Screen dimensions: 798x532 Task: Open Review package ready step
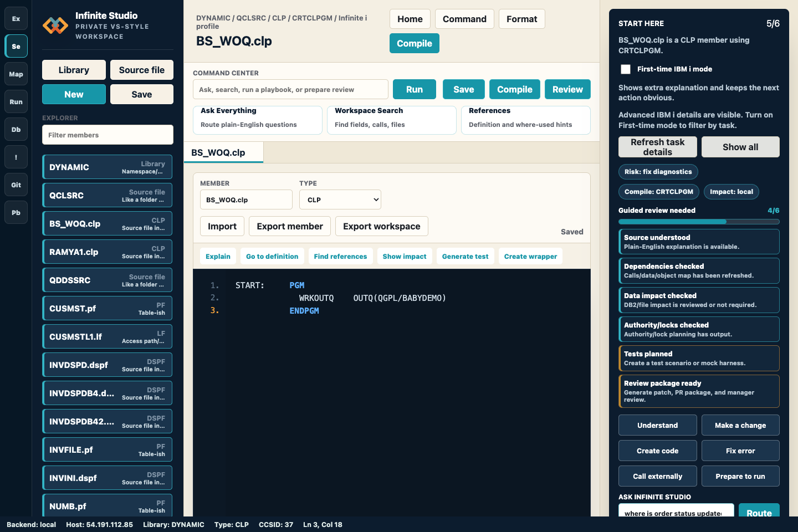click(699, 391)
